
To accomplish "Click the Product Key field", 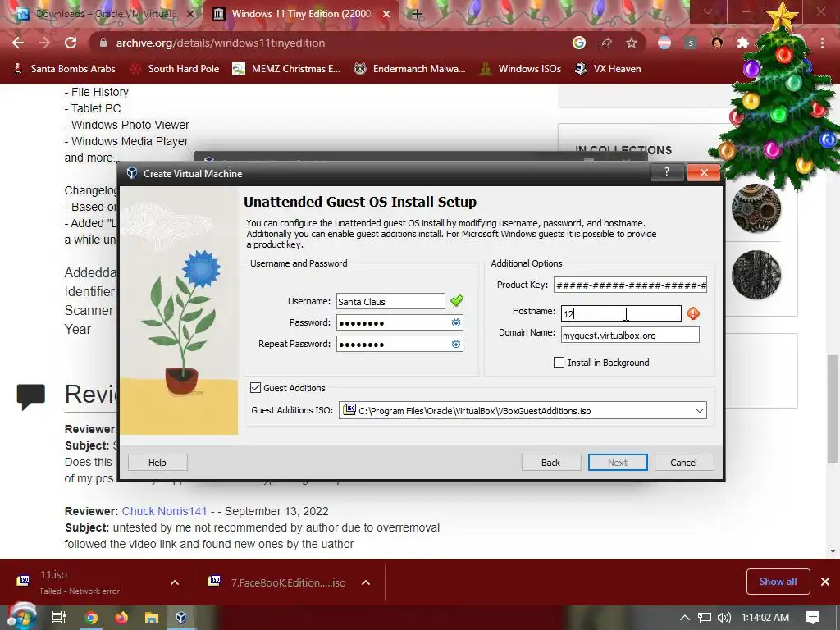I will (x=631, y=285).
